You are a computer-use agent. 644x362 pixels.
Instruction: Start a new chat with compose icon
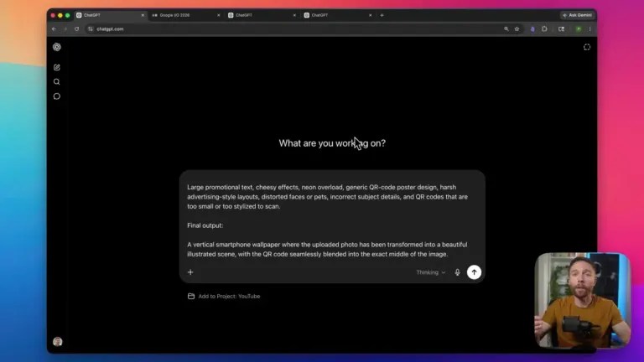coord(57,67)
